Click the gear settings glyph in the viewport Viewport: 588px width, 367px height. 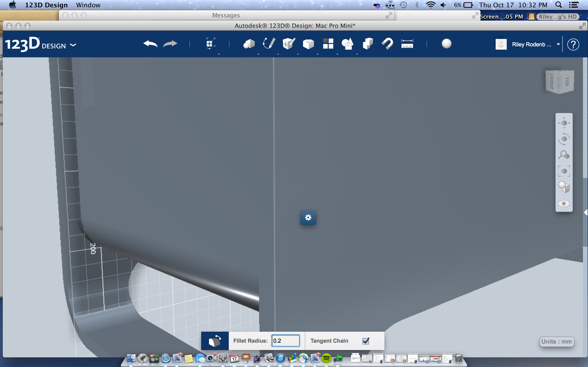coord(308,217)
